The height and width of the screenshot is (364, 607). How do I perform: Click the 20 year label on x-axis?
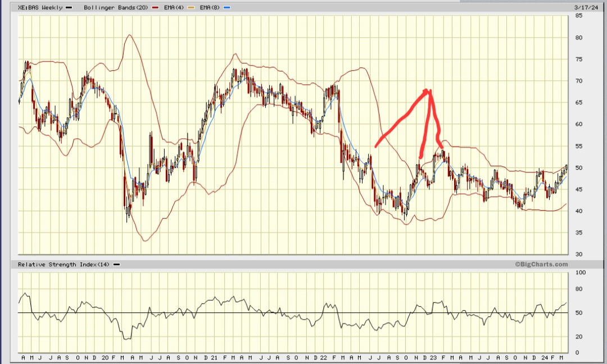point(104,356)
